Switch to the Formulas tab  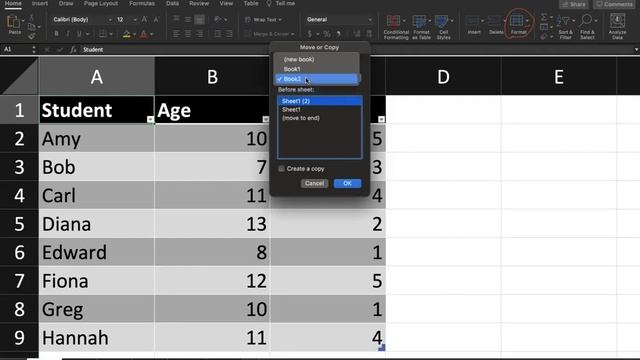[x=142, y=3]
